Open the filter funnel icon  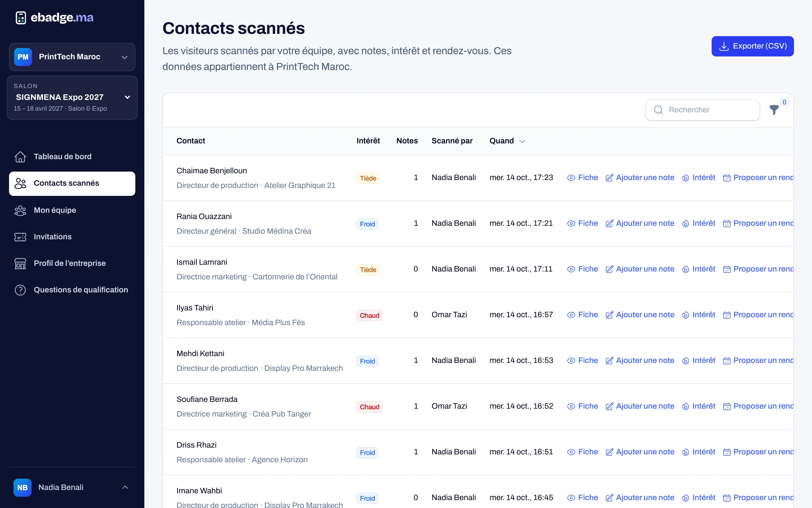click(774, 110)
